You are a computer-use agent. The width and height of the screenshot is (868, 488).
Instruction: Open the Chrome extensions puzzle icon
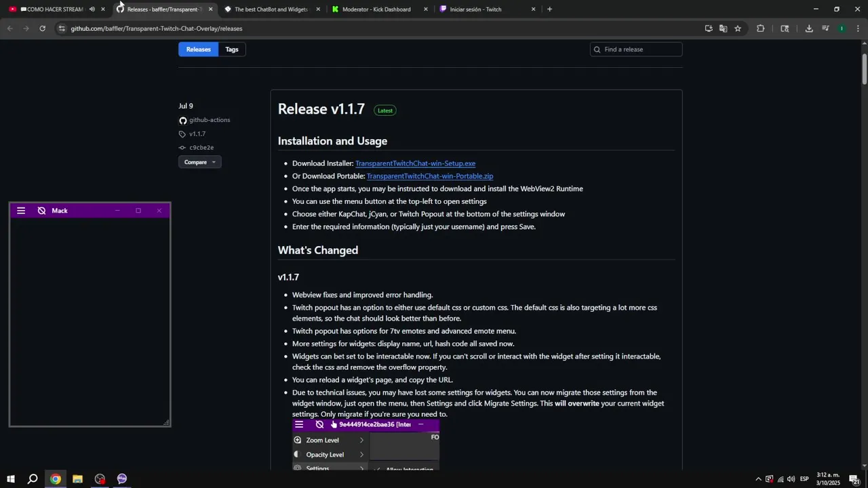[760, 28]
